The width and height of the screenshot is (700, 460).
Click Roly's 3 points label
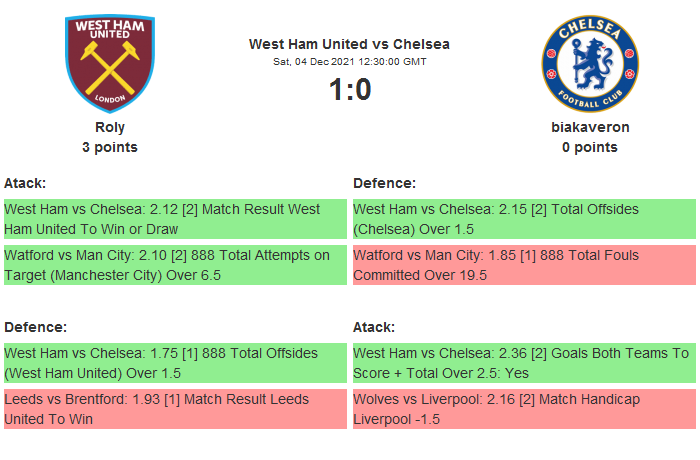(110, 147)
